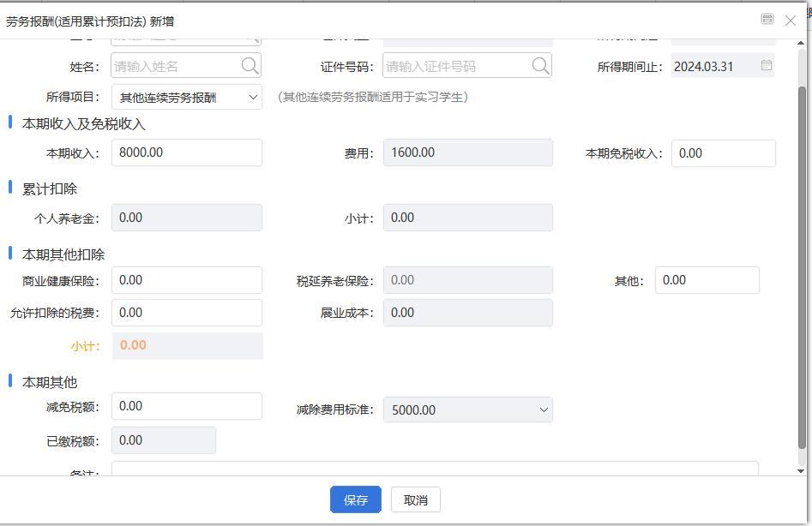Click the 所得项目 label
Screen dimensions: 812x526
(73, 98)
